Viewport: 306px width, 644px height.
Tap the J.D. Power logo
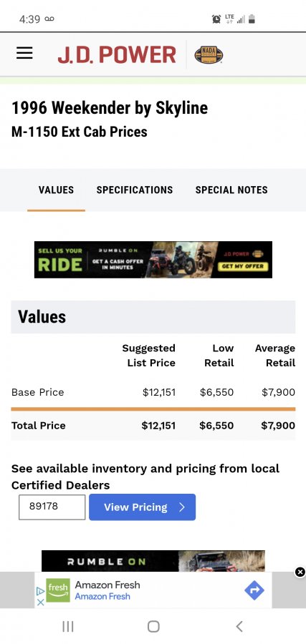coord(117,54)
